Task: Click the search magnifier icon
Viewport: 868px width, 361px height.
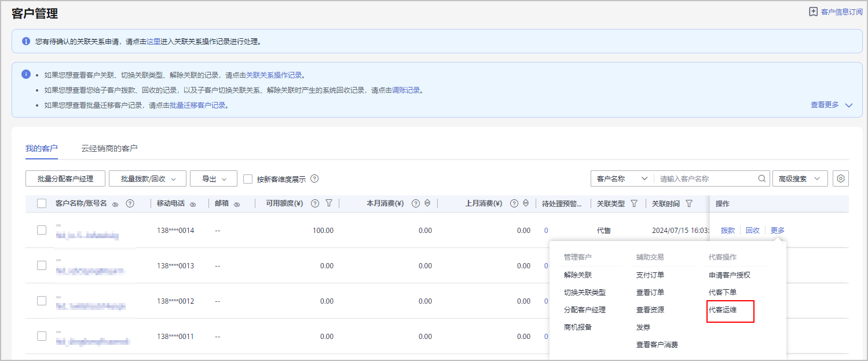Action: click(762, 179)
